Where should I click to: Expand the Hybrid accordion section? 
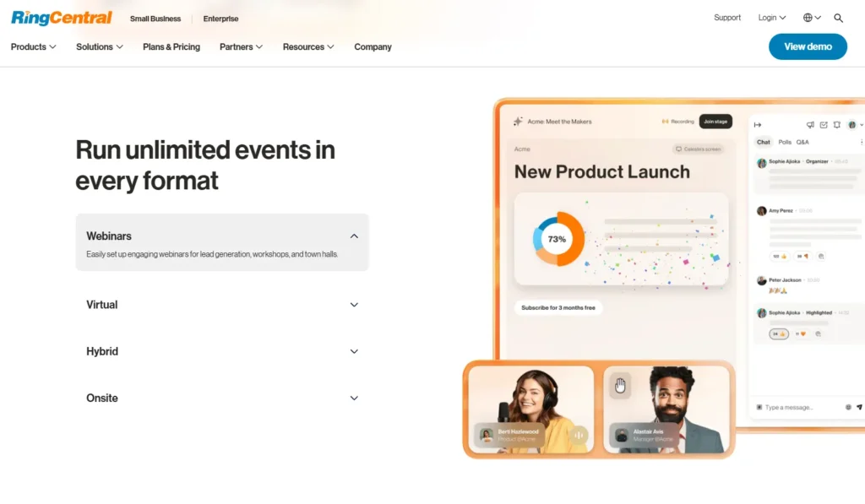(x=222, y=351)
